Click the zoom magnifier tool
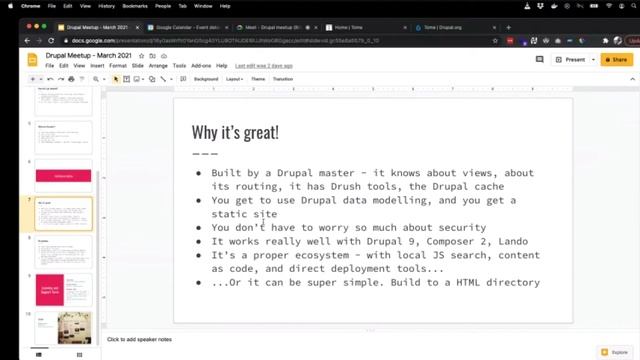This screenshot has height=360, width=640. point(96,79)
